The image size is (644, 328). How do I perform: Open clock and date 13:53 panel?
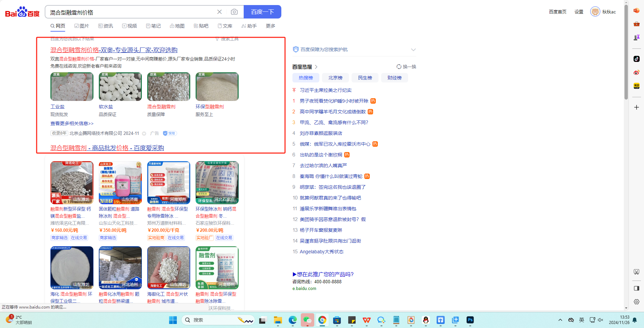pyautogui.click(x=619, y=320)
